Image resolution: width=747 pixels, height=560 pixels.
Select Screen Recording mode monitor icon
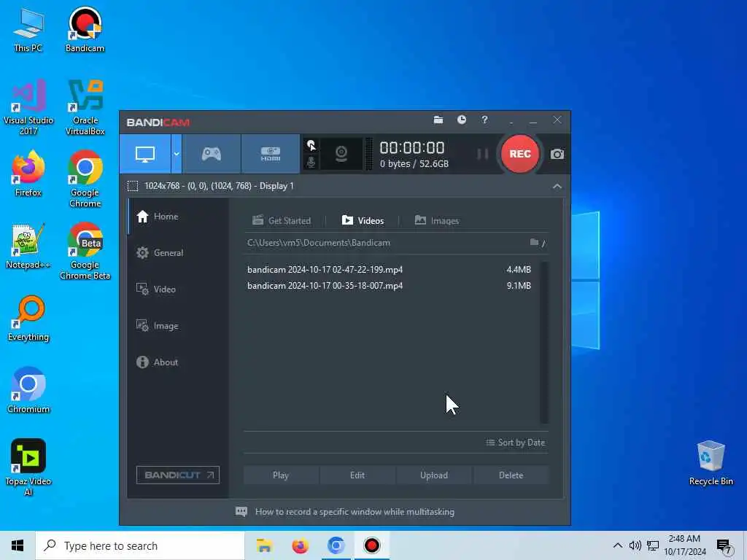click(145, 154)
